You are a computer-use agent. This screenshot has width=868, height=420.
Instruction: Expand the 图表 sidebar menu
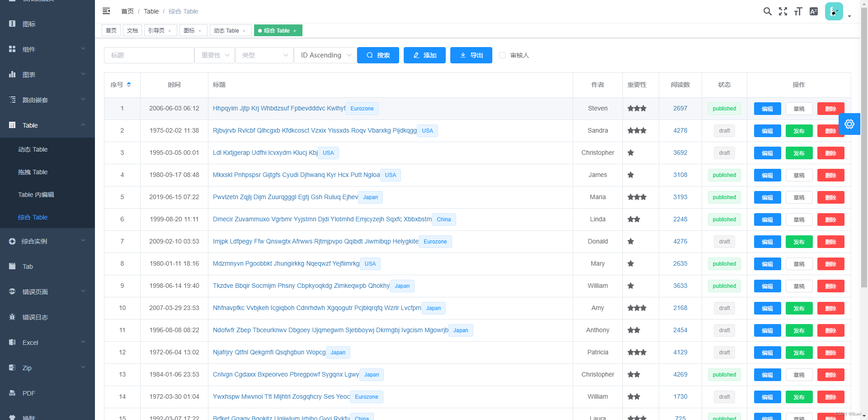83,74
